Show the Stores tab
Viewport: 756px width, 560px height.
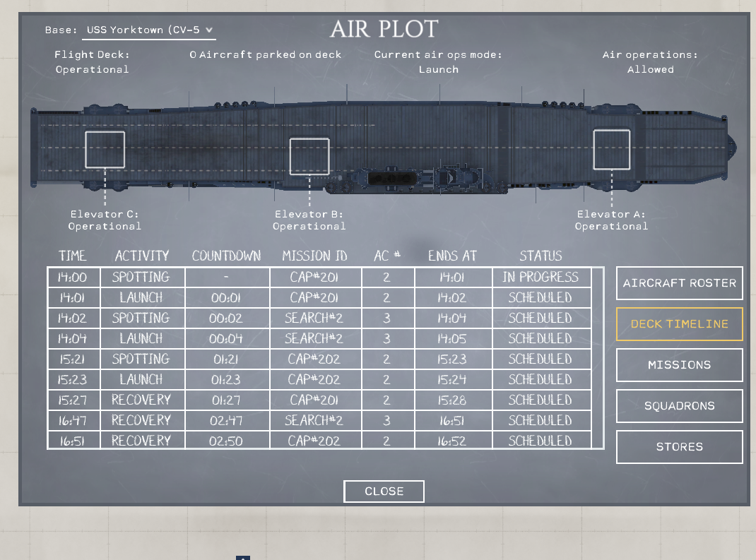pos(679,447)
